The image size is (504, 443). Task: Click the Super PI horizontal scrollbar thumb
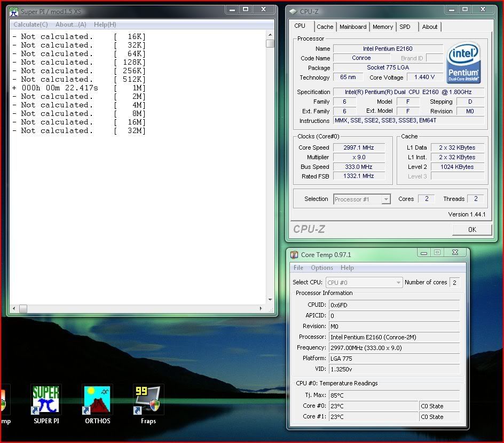point(23,308)
